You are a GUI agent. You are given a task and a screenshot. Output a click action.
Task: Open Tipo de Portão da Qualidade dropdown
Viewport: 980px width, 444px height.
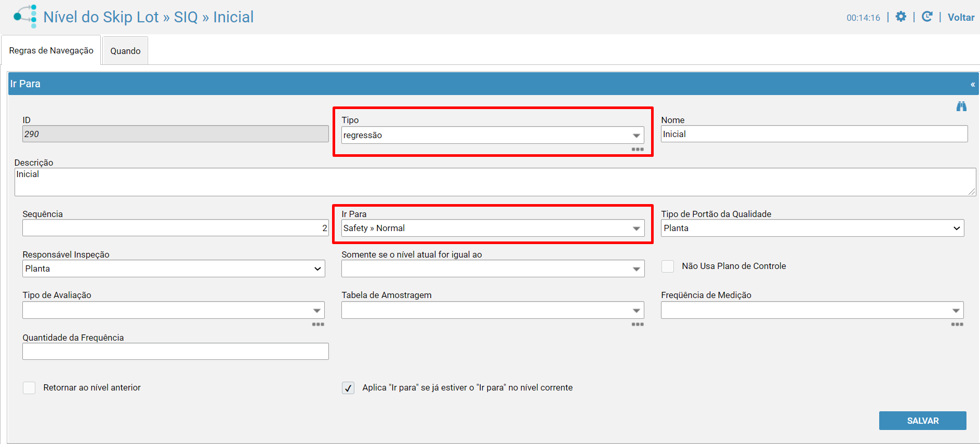[x=812, y=228]
